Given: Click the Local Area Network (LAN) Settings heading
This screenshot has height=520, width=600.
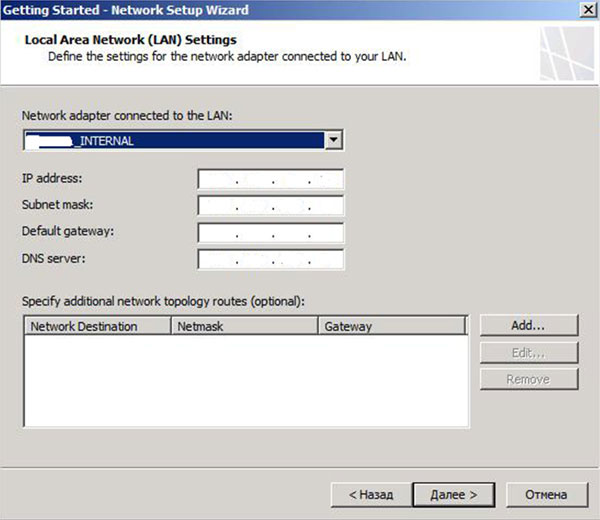Looking at the screenshot, I should (130, 40).
